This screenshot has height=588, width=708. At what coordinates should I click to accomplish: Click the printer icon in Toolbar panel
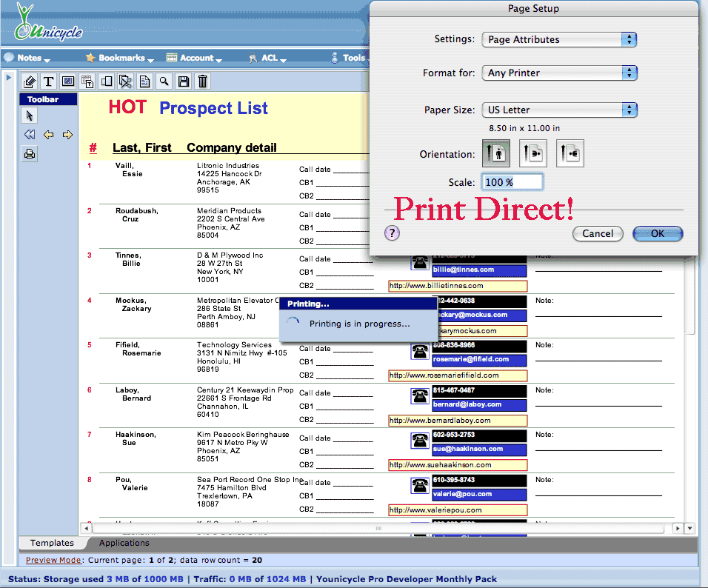[30, 154]
